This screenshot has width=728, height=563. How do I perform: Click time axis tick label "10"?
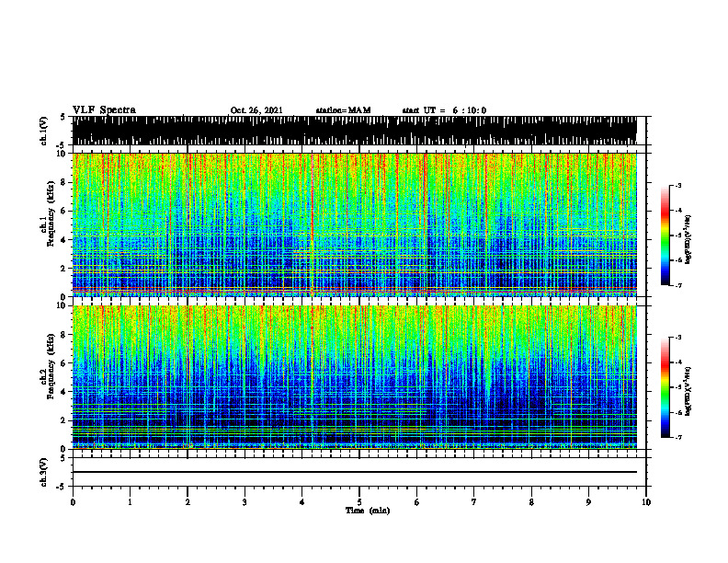pos(646,502)
